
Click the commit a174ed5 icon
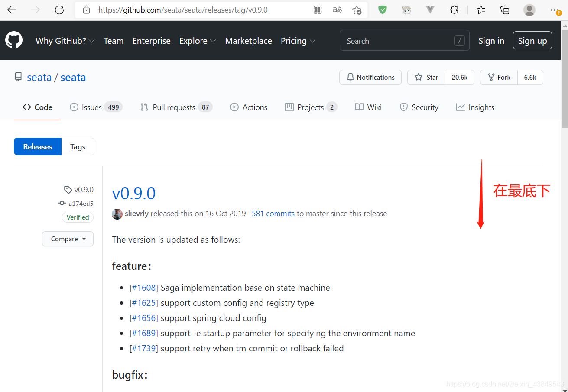[62, 204]
